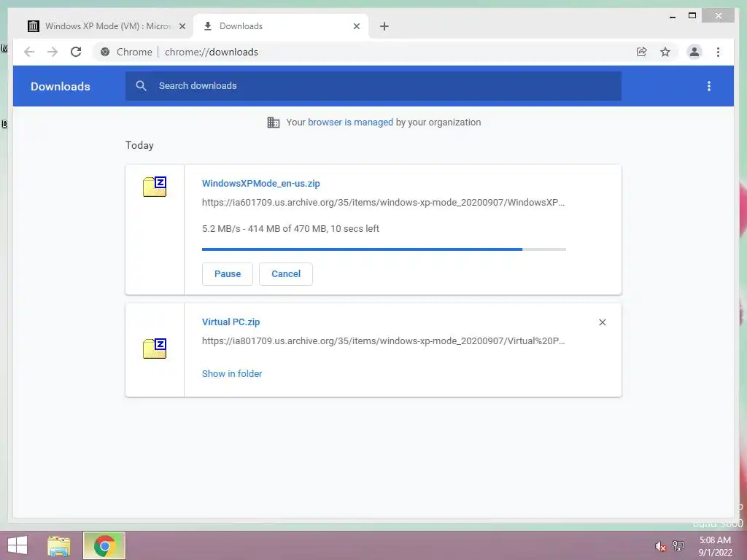Screen dimensions: 747x560
Task: Click the network tray icon
Action: pyautogui.click(x=678, y=545)
